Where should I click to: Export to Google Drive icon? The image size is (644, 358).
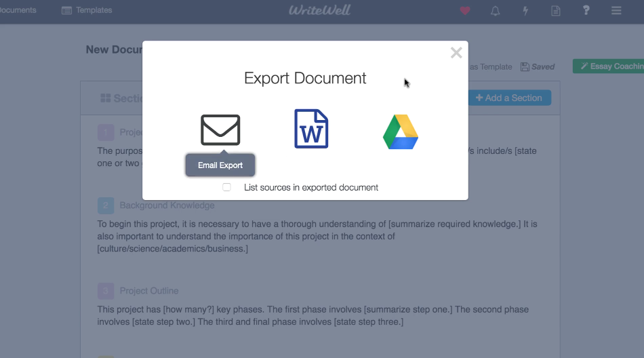[x=401, y=132]
